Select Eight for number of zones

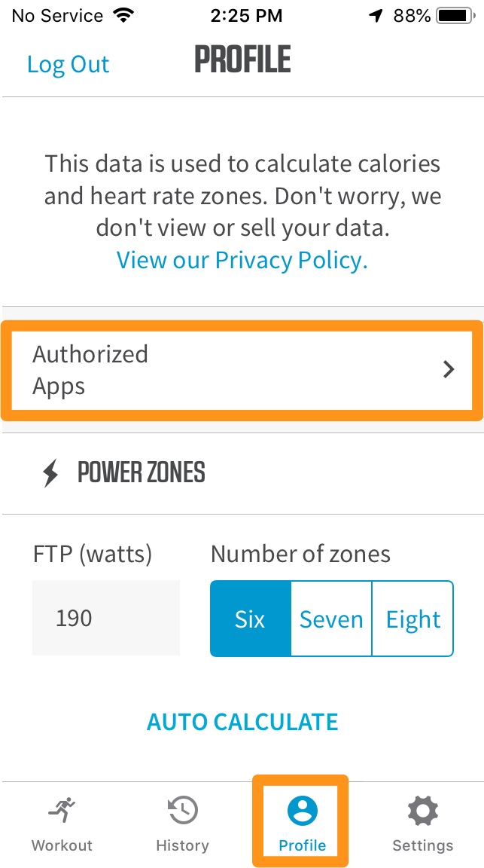[413, 619]
